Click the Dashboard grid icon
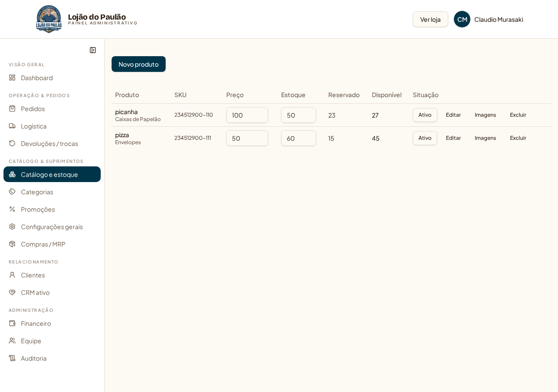558x392 pixels. pyautogui.click(x=12, y=78)
